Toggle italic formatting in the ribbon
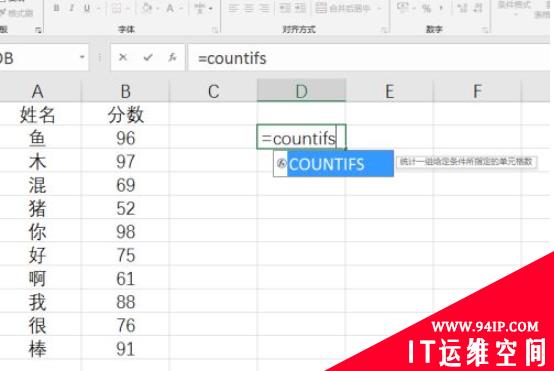 coord(72,8)
